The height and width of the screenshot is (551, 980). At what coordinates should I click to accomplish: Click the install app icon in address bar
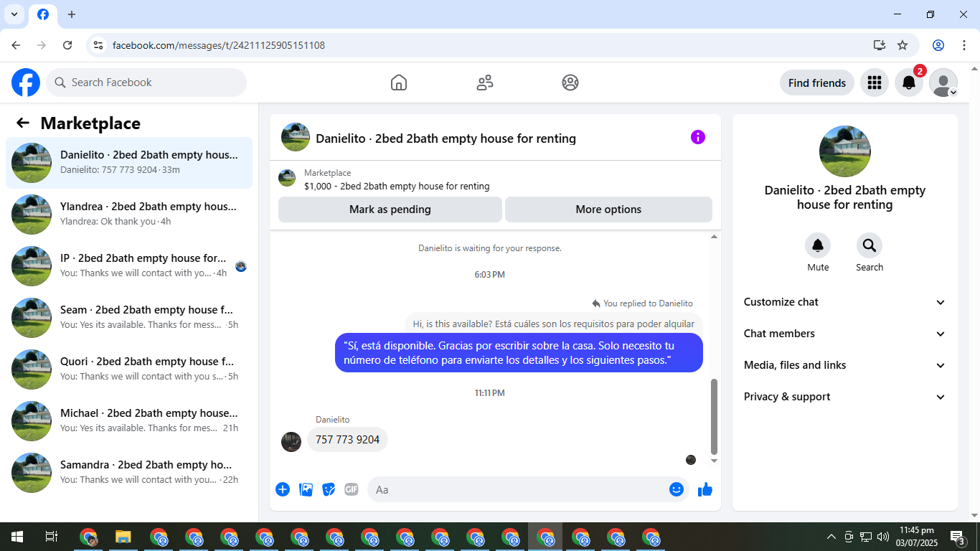[x=880, y=45]
